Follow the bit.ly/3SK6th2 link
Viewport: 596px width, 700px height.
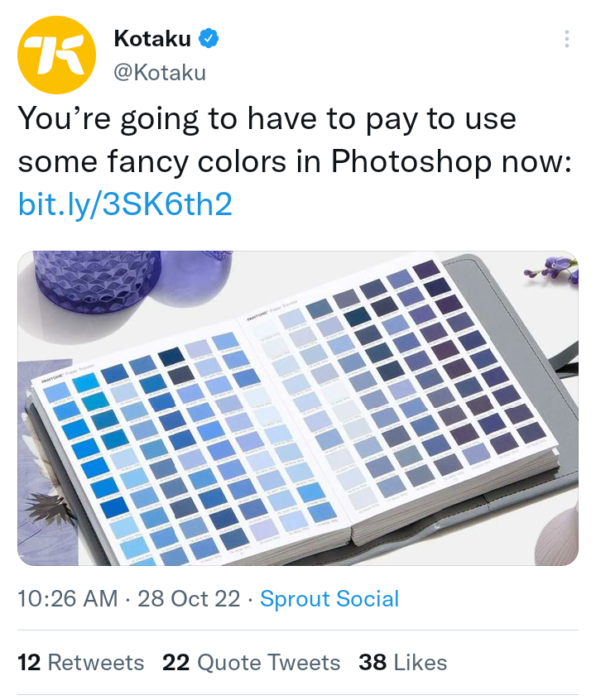pyautogui.click(x=125, y=204)
